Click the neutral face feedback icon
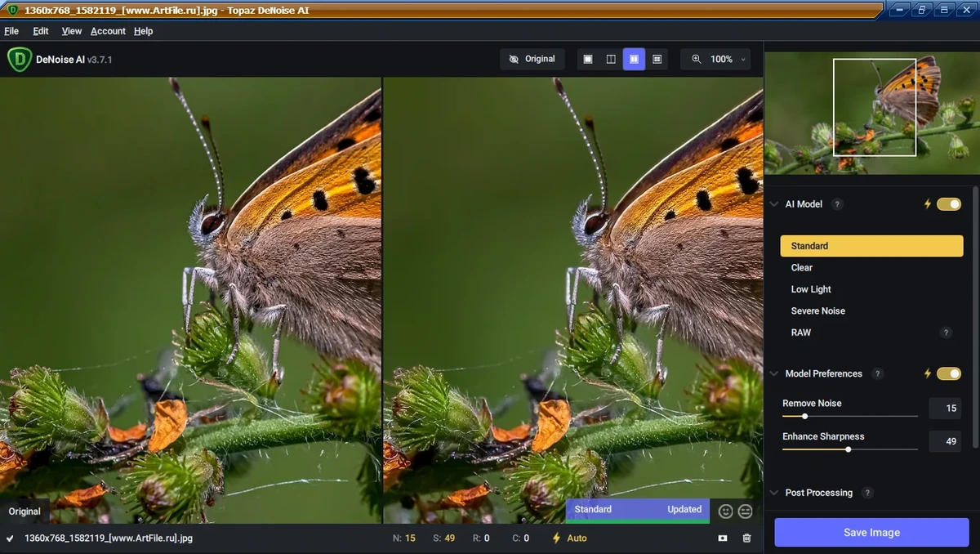 tap(746, 511)
